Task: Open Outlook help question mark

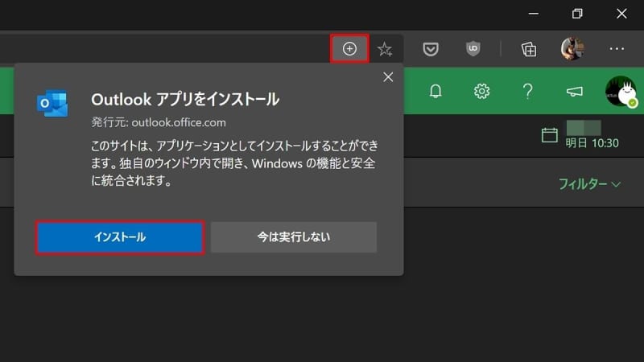Action: tap(528, 91)
